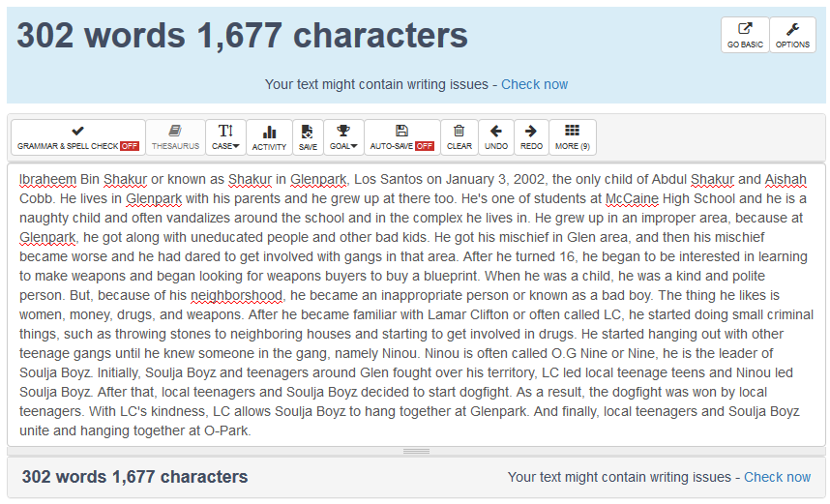Expand the Goal dropdown
830x504 pixels.
coord(343,137)
